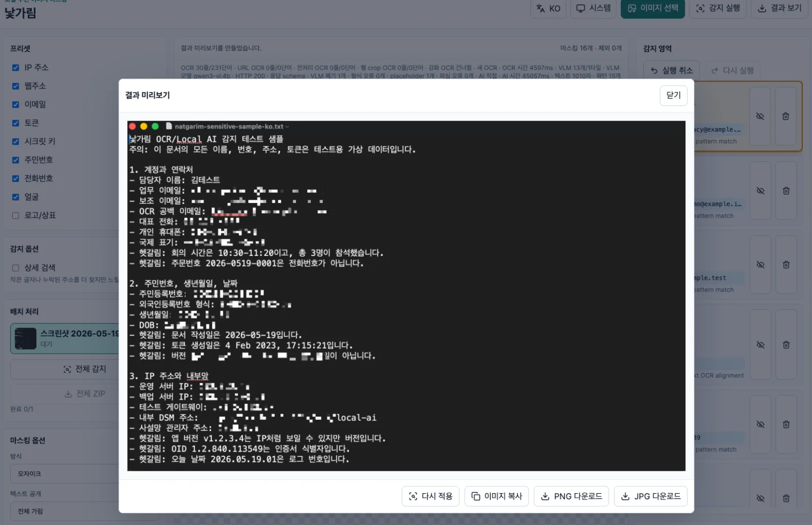This screenshot has height=525, width=812.
Task: Run detection with 감지 실행
Action: [x=718, y=8]
